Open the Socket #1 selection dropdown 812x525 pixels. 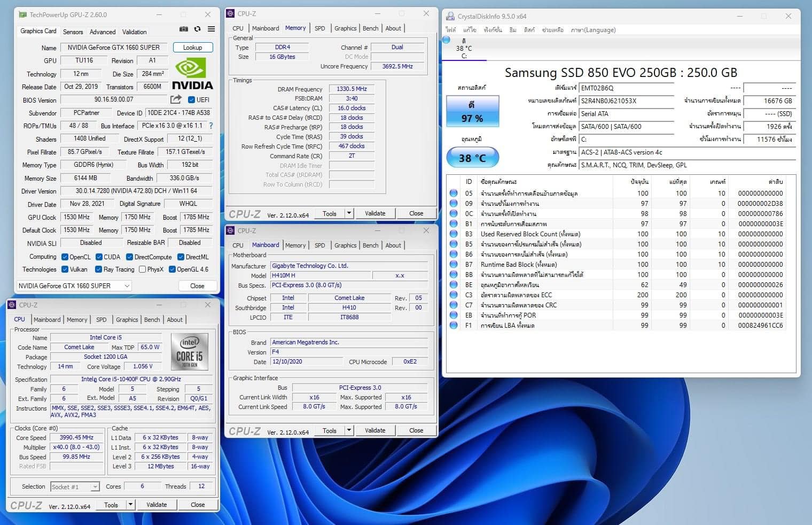click(x=75, y=487)
